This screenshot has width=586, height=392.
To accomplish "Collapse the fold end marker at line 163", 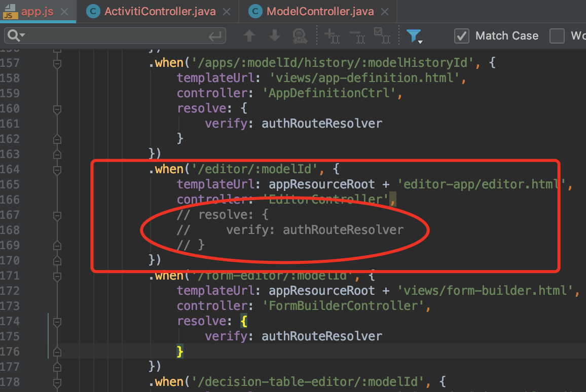I will [x=57, y=154].
